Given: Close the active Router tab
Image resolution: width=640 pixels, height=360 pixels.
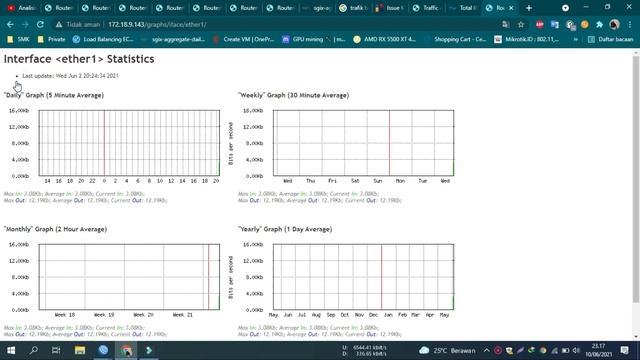Looking at the screenshot, I should coord(511,8).
